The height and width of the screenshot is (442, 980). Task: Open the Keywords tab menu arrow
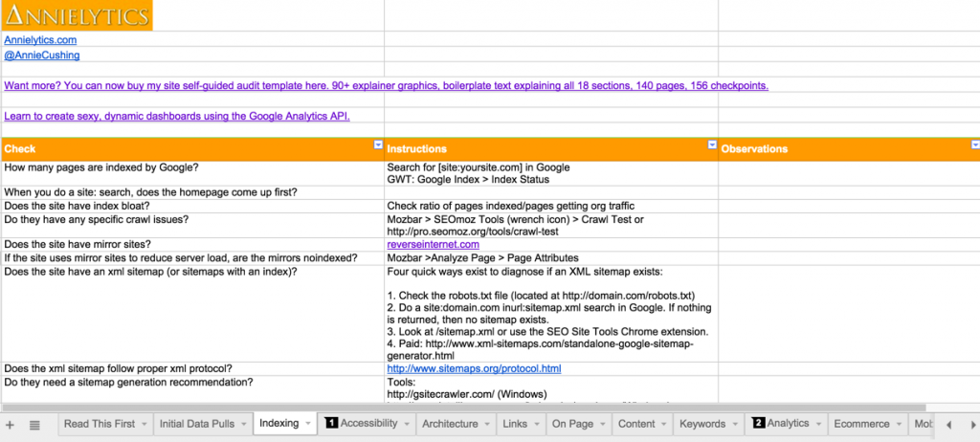point(734,424)
